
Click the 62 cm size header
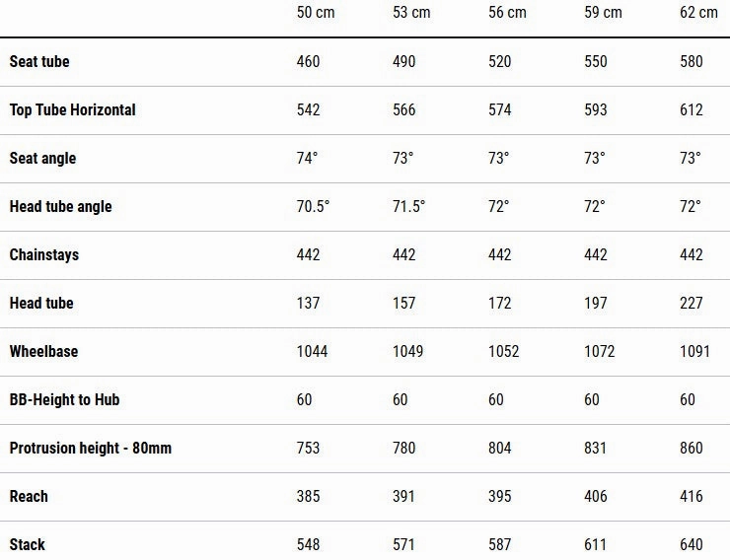698,13
